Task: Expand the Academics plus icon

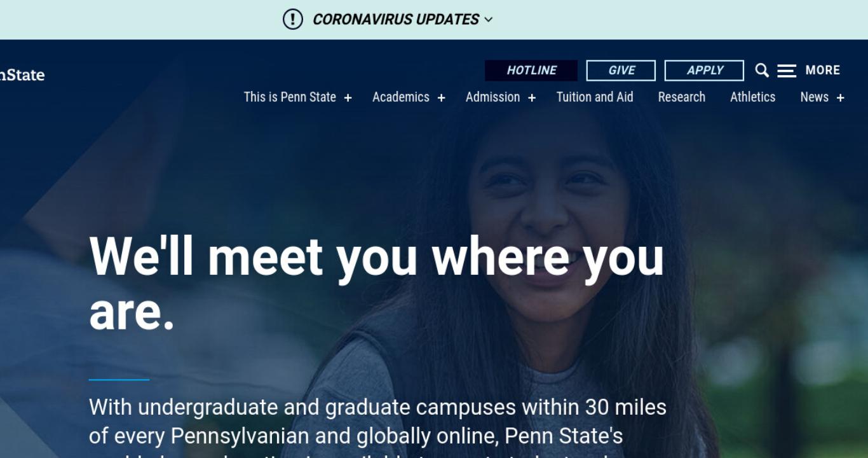Action: tap(441, 98)
